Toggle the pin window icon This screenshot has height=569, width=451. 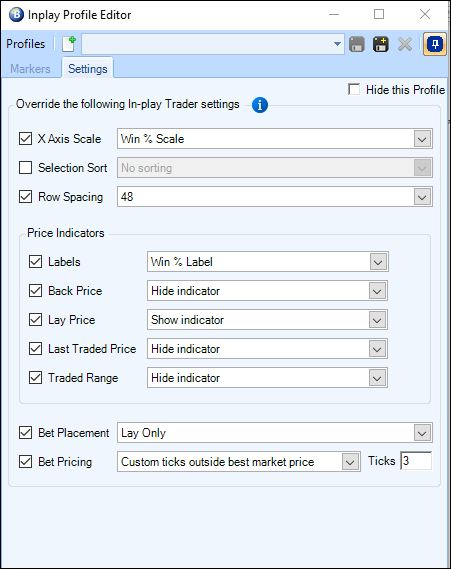[435, 44]
